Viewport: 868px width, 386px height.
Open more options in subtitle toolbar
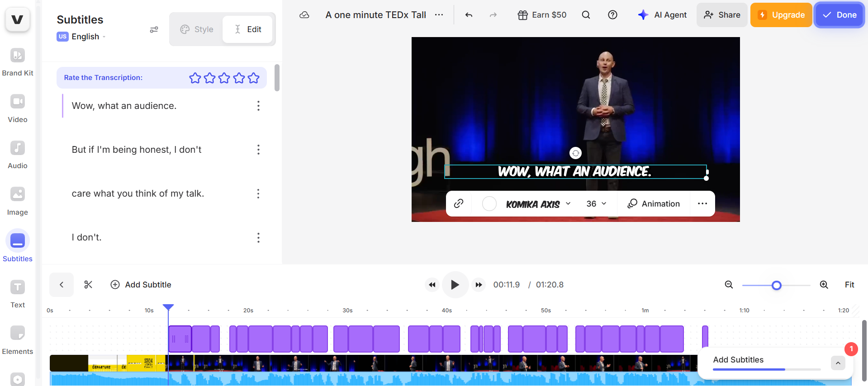[x=702, y=204]
